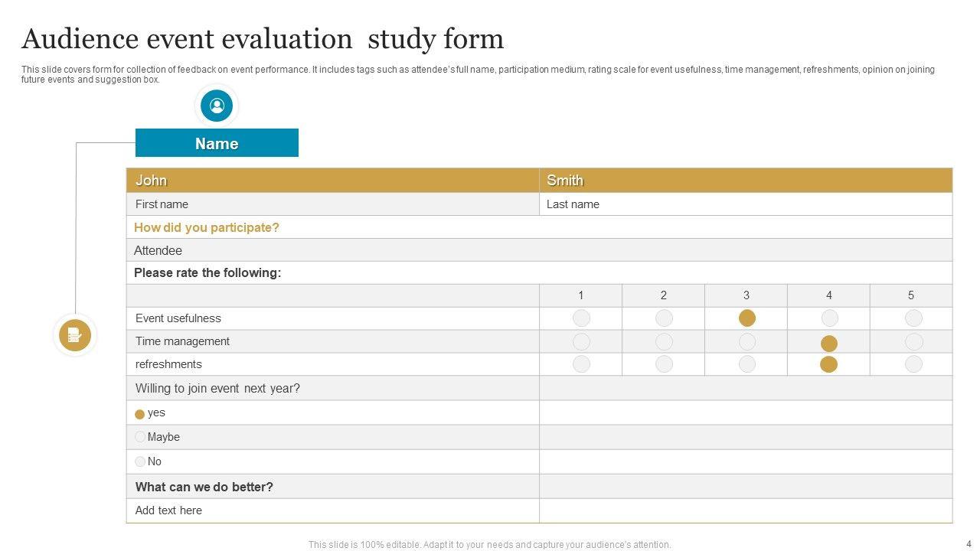Click the rating column header '2'

point(664,295)
